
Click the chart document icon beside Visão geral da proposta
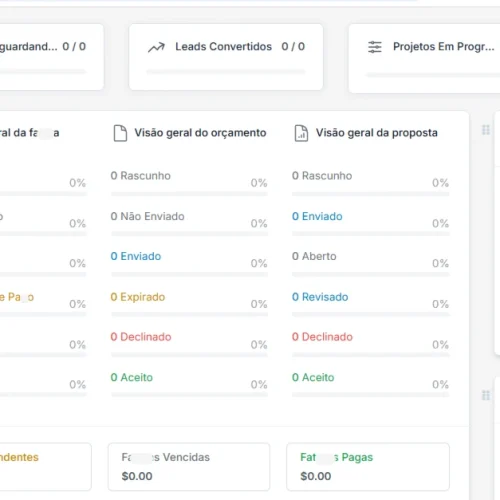tap(301, 133)
